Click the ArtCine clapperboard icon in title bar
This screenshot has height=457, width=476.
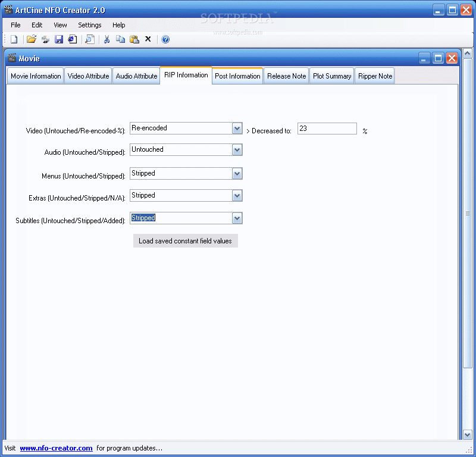click(x=8, y=10)
